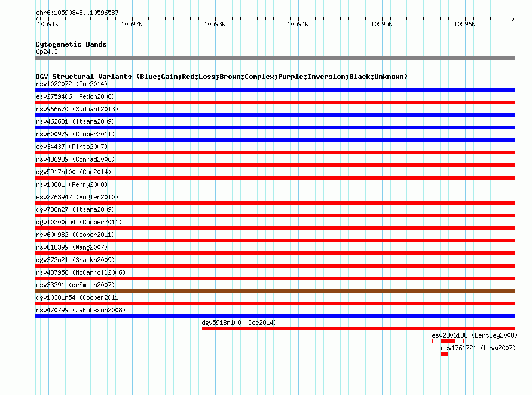Click the red dgv10301n54 loss bar
532x395 pixels.
click(x=275, y=303)
